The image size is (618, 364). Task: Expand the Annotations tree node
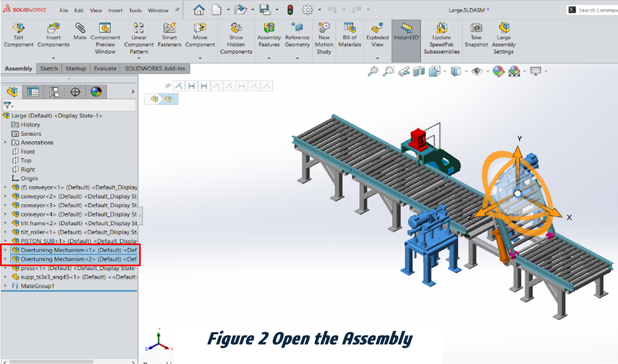(5, 142)
